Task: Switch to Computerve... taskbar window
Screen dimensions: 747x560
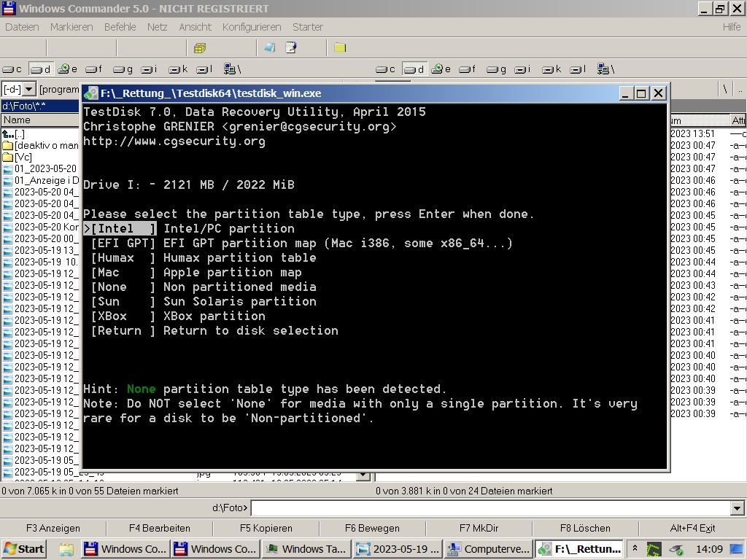Action: pos(488,549)
